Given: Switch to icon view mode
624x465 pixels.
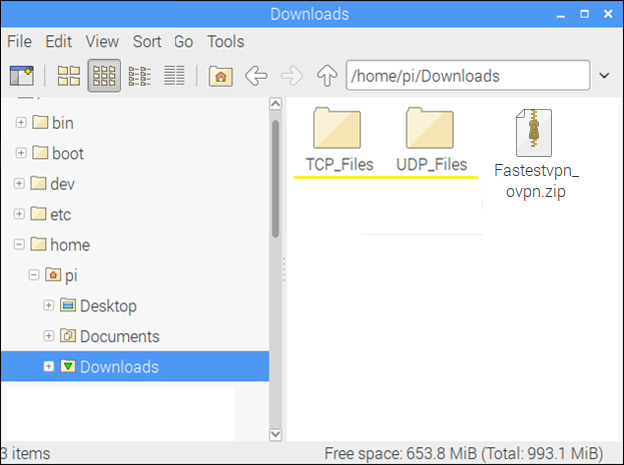Looking at the screenshot, I should [x=69, y=76].
